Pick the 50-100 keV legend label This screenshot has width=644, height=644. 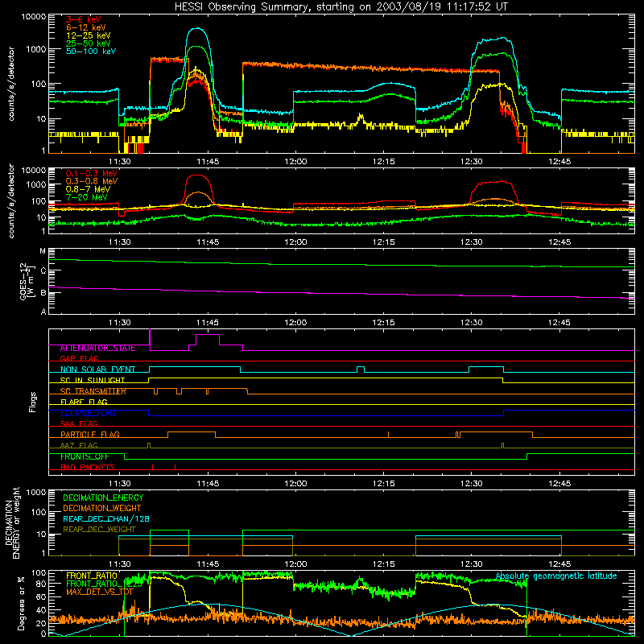point(91,52)
